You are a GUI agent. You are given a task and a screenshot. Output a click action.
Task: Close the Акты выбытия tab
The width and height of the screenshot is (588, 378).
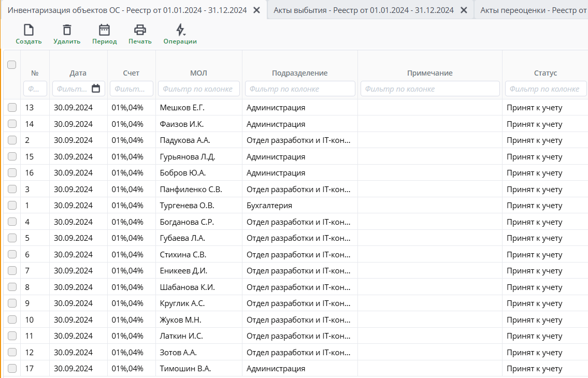464,10
